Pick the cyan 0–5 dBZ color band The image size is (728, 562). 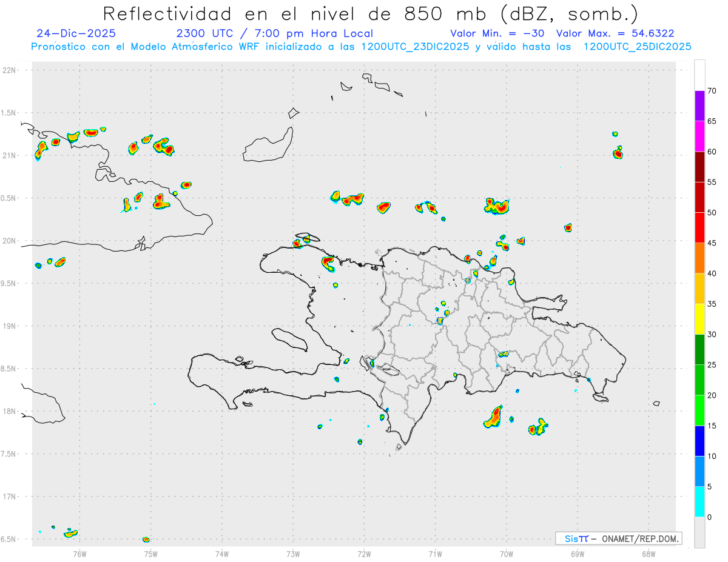pos(699,502)
